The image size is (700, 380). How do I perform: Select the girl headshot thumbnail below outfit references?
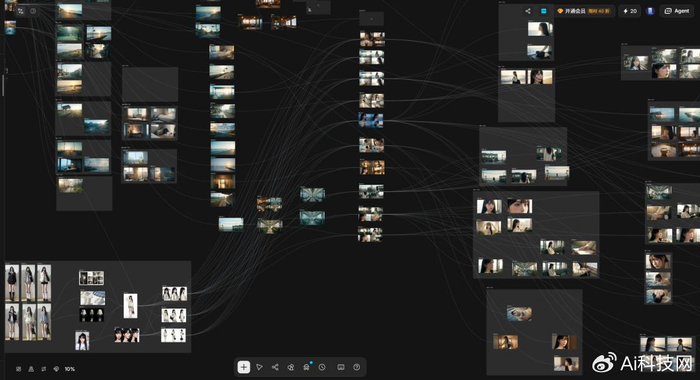pyautogui.click(x=82, y=341)
